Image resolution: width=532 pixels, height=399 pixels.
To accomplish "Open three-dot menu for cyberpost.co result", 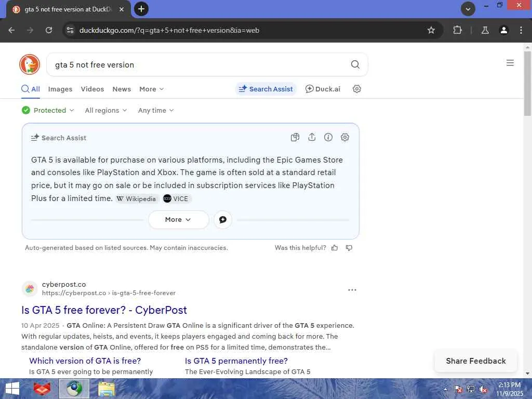I will point(352,290).
